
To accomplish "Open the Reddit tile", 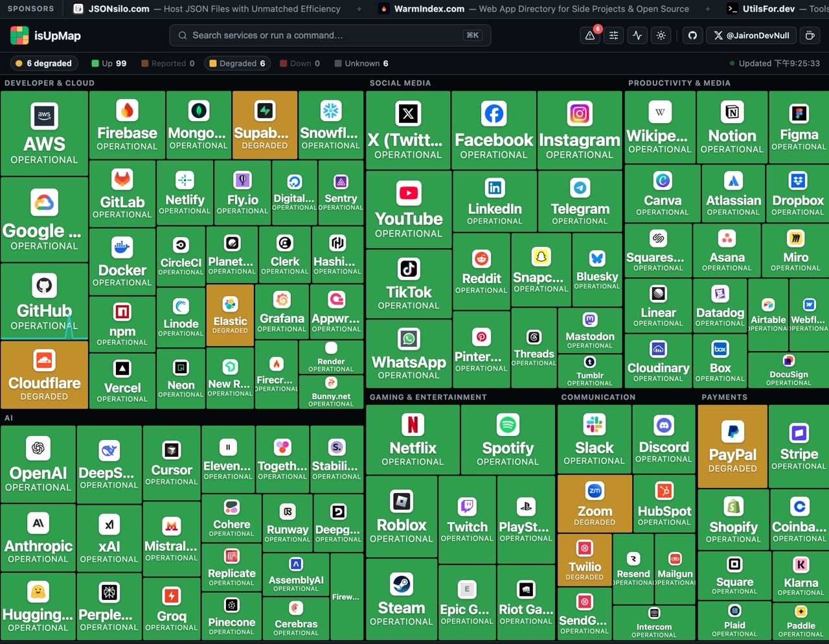I will pos(481,271).
